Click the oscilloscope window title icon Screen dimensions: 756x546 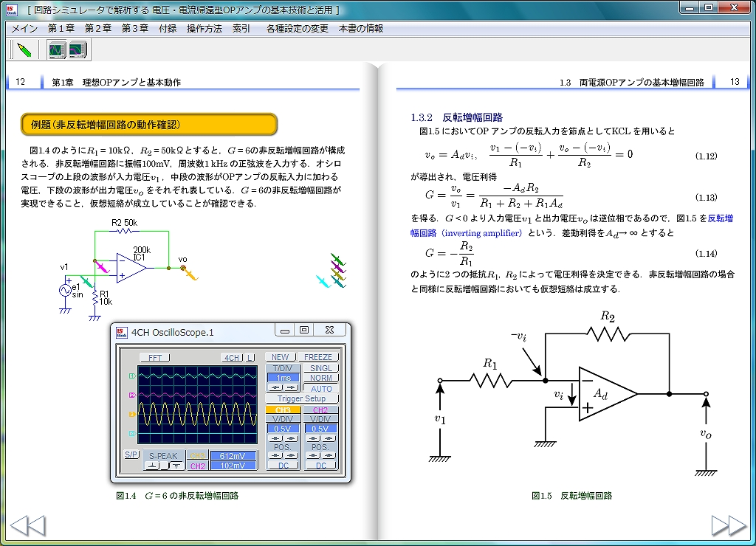(122, 332)
